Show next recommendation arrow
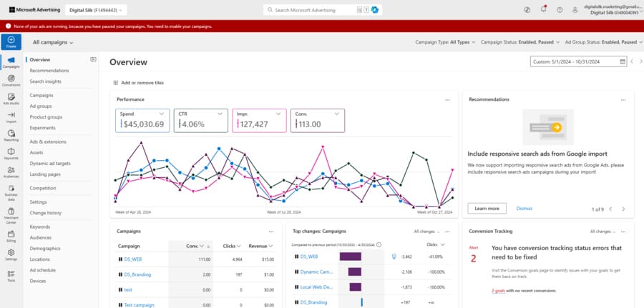Image resolution: width=644 pixels, height=308 pixels. [x=623, y=209]
